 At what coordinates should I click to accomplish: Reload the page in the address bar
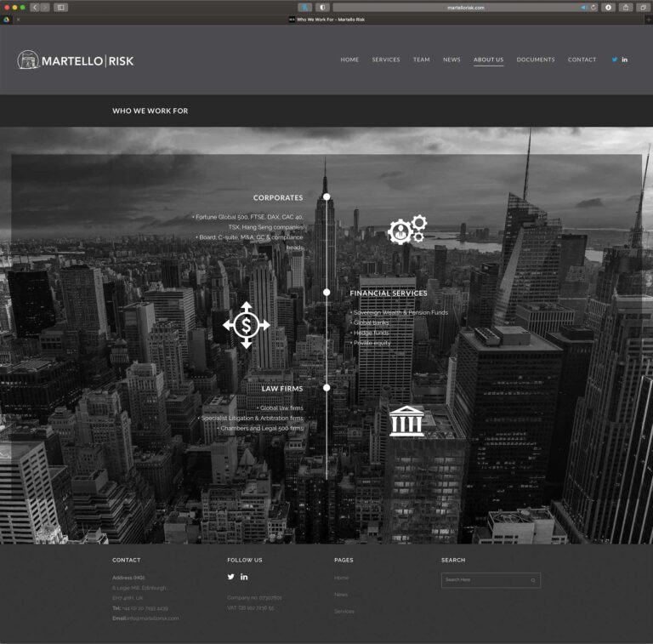pos(594,7)
